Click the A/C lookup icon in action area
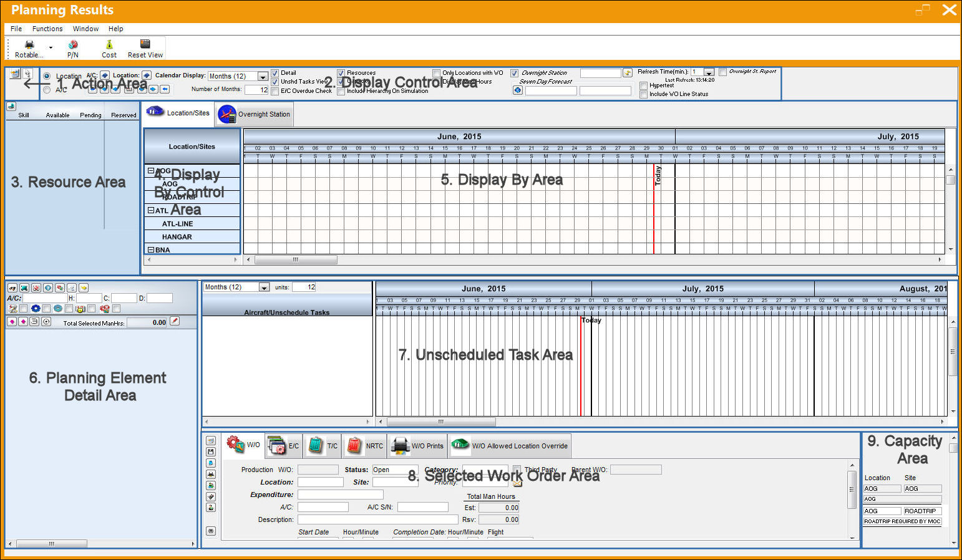962x560 pixels. click(x=105, y=75)
